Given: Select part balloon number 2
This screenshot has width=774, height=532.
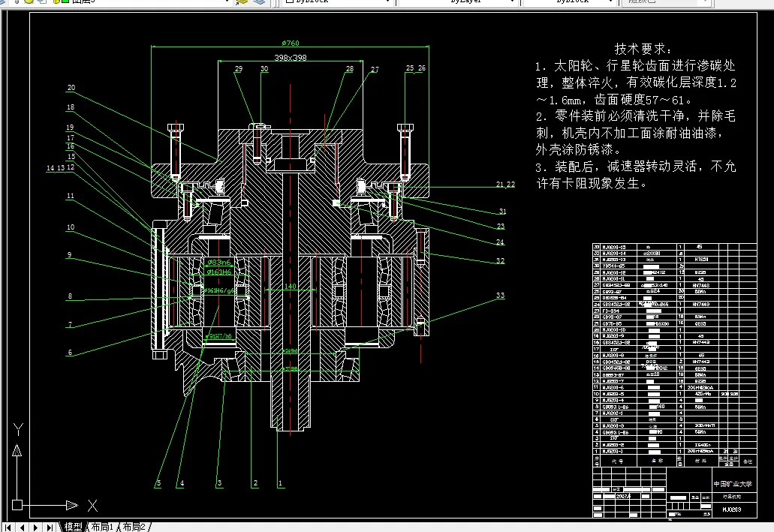Looking at the screenshot, I should (255, 483).
